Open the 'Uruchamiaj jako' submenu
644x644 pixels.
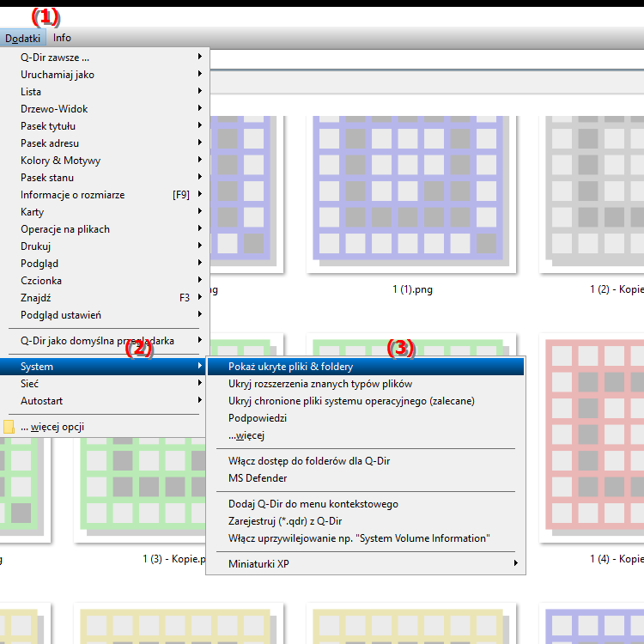tap(105, 75)
